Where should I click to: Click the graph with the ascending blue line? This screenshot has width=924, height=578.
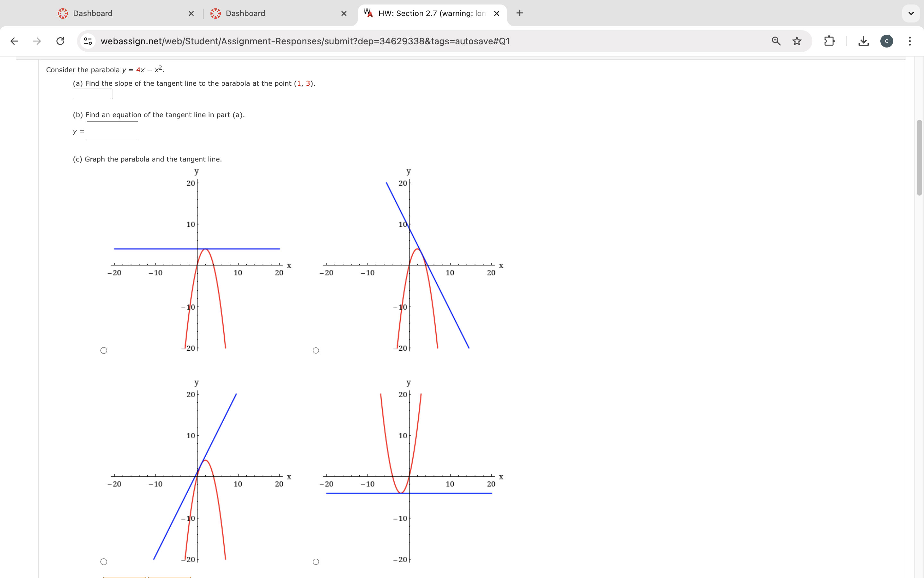click(199, 471)
